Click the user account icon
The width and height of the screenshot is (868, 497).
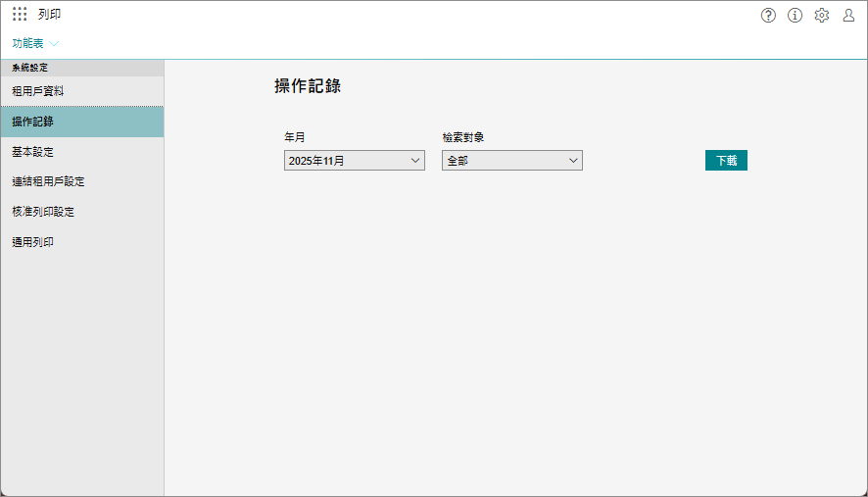[848, 15]
